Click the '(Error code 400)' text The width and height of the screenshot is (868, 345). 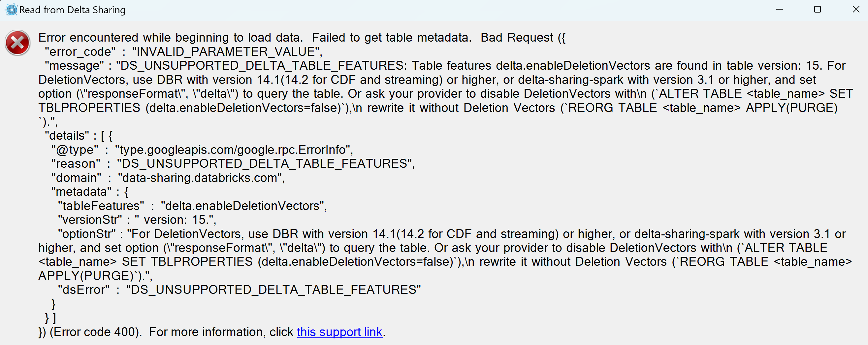(x=95, y=332)
